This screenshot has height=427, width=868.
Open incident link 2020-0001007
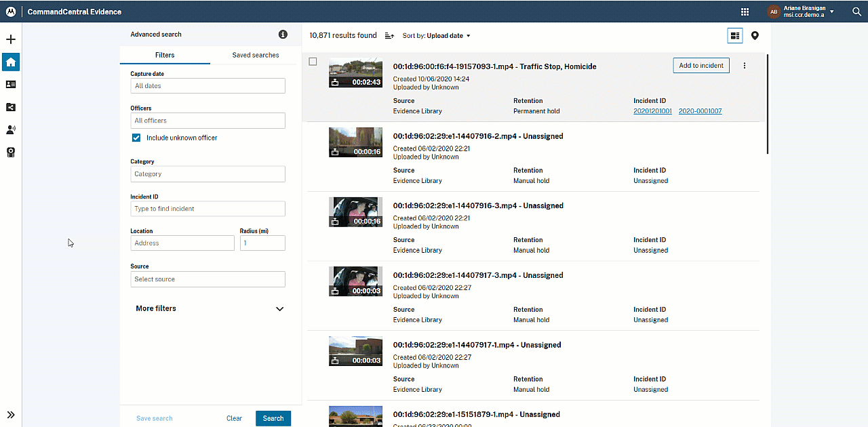point(700,111)
